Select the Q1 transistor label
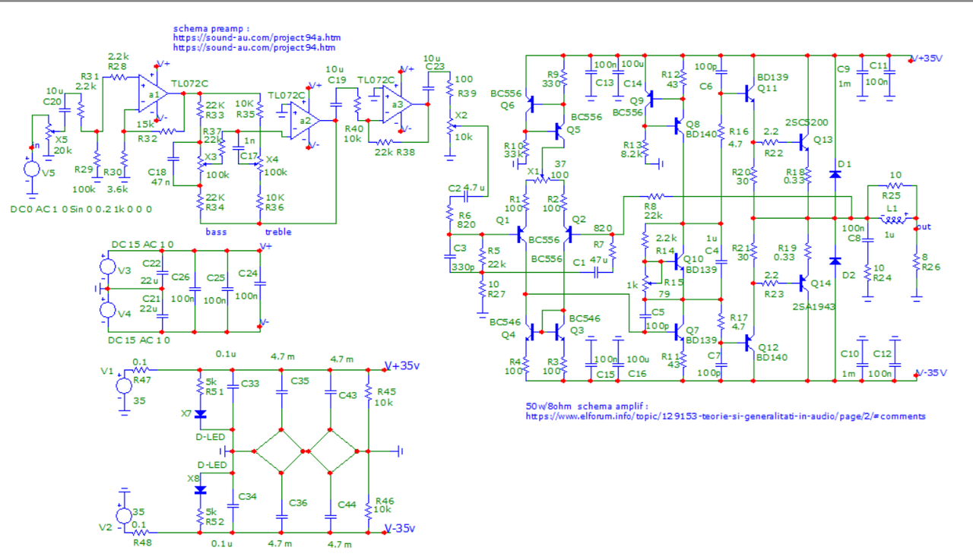Image resolution: width=973 pixels, height=560 pixels. click(501, 220)
